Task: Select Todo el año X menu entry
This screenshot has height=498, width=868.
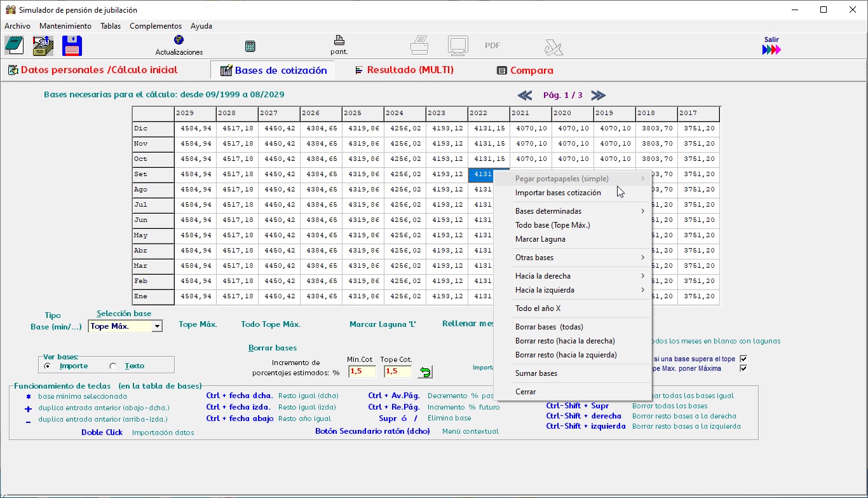Action: (573, 308)
